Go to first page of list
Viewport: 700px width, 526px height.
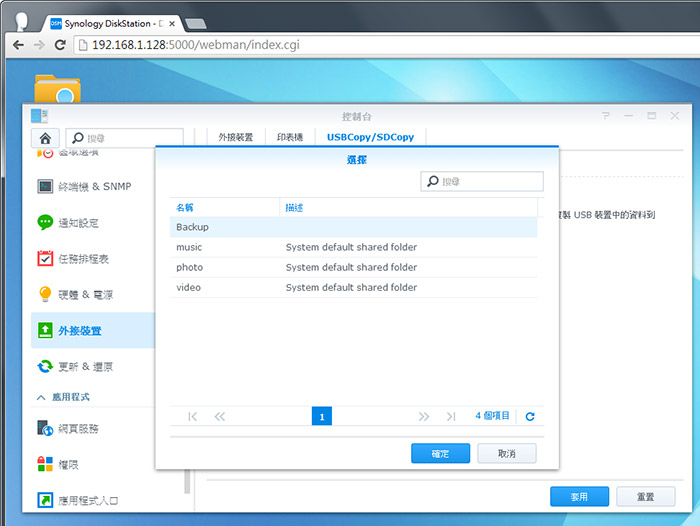click(192, 417)
